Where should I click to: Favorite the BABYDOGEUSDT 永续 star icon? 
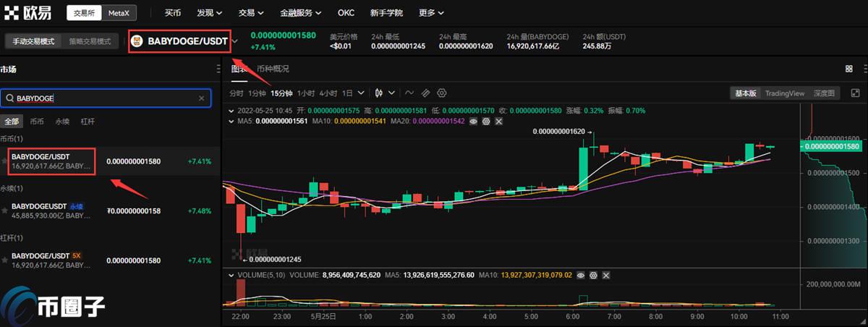point(5,211)
